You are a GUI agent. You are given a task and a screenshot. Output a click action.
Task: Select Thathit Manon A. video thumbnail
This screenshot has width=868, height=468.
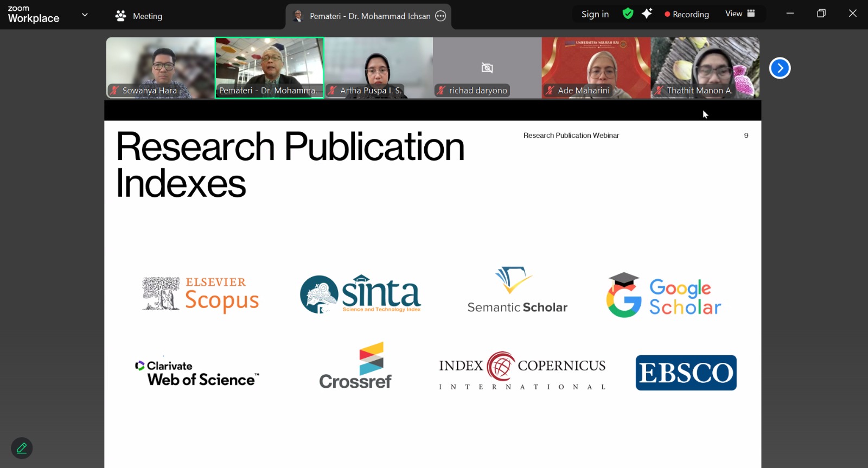705,68
